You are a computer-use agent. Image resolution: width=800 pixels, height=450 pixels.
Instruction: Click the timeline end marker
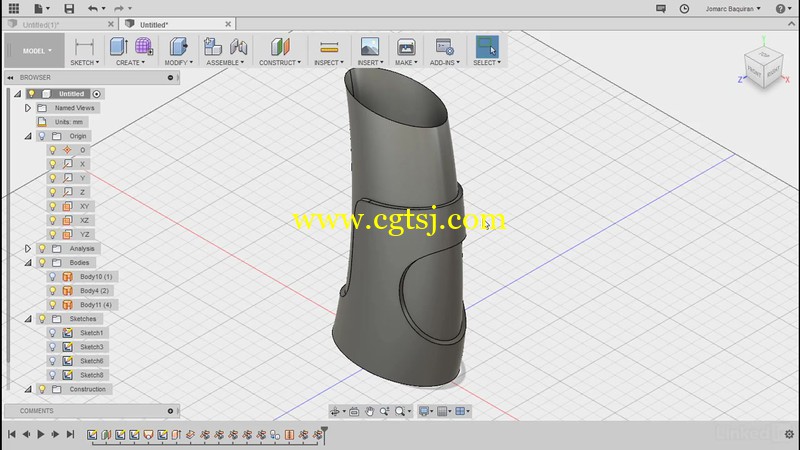point(324,434)
